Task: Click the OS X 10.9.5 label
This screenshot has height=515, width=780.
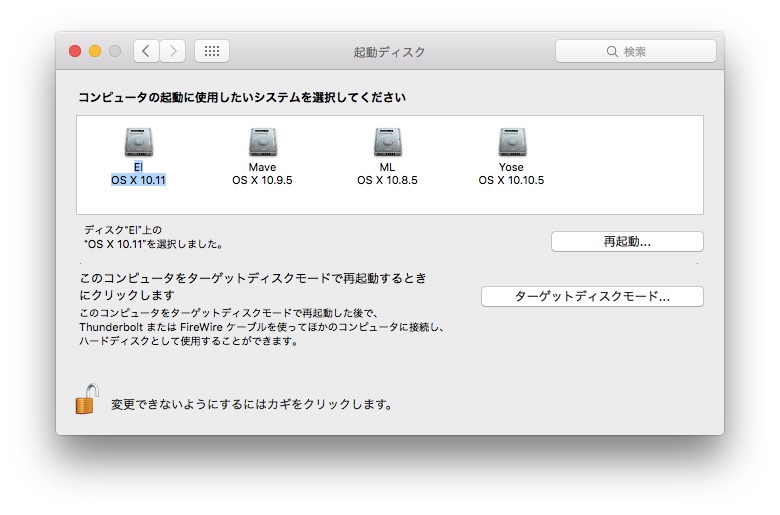Action: [262, 180]
